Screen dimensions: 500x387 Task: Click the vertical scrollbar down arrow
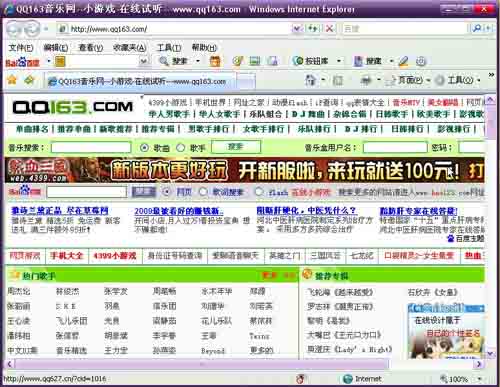(x=490, y=353)
